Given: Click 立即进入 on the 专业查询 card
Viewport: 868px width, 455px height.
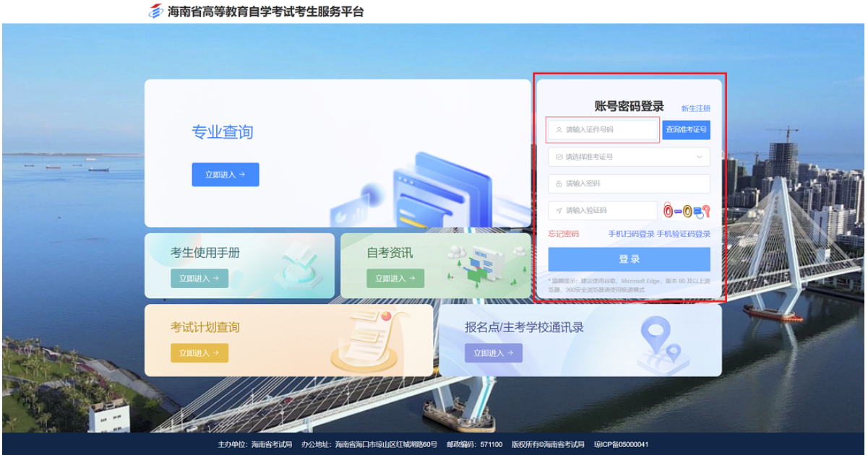Looking at the screenshot, I should pos(225,174).
